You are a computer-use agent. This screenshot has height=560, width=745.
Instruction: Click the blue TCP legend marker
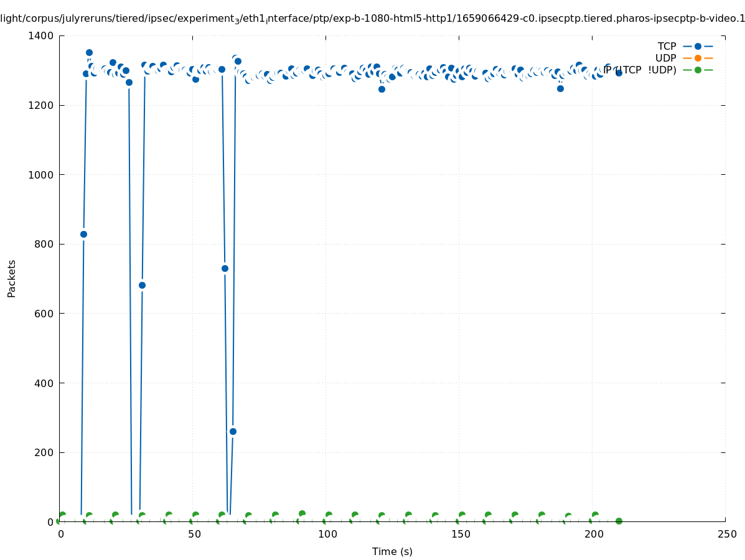tap(698, 46)
